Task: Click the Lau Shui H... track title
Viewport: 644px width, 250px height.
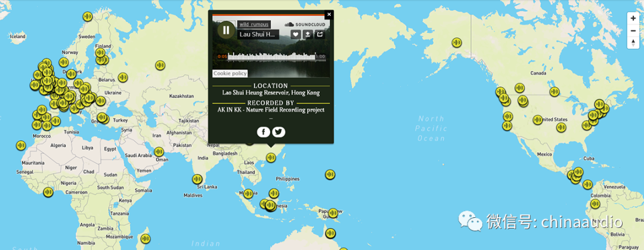Action: pyautogui.click(x=259, y=35)
